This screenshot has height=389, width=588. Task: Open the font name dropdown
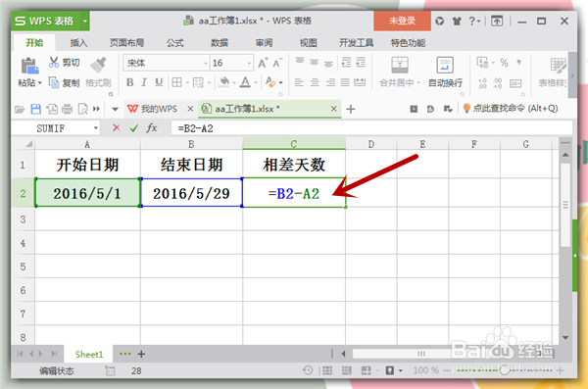(205, 63)
